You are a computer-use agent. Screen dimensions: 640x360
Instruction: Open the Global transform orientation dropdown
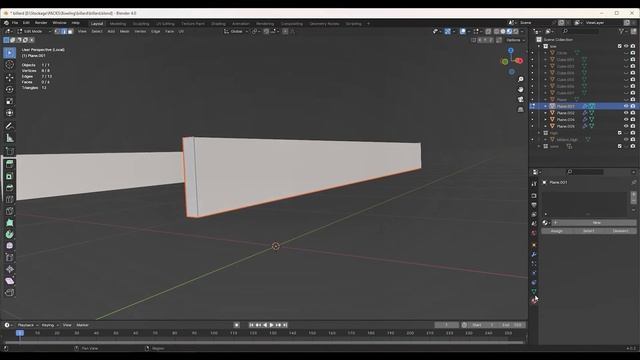[x=236, y=31]
